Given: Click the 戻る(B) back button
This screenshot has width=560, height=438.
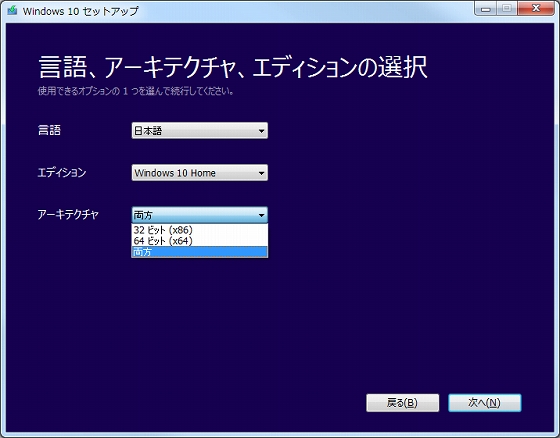Looking at the screenshot, I should [x=402, y=403].
